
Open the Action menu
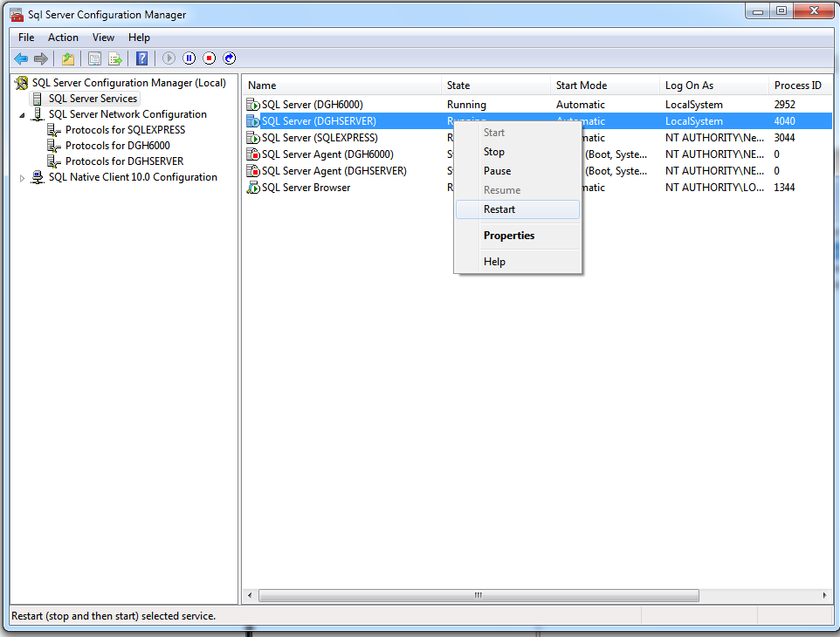point(63,38)
